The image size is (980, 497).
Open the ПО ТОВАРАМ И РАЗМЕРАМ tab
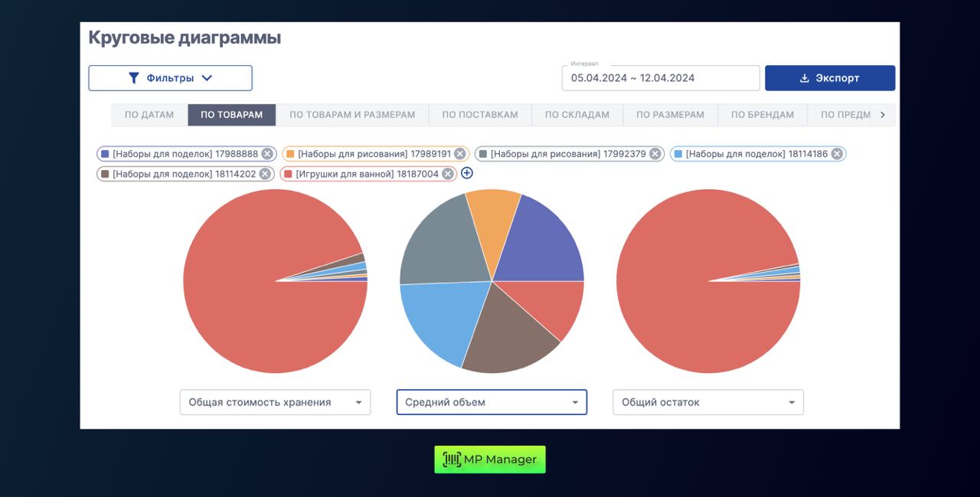point(352,115)
